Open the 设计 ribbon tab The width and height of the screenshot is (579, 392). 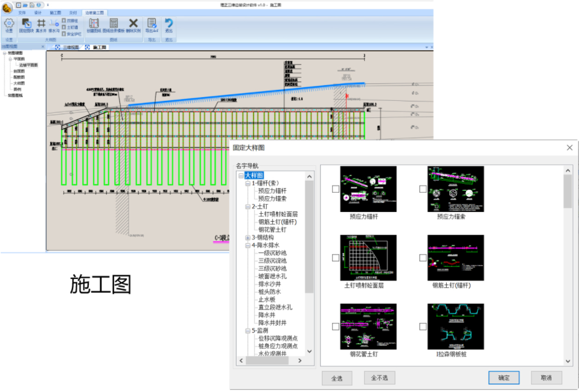(x=38, y=12)
